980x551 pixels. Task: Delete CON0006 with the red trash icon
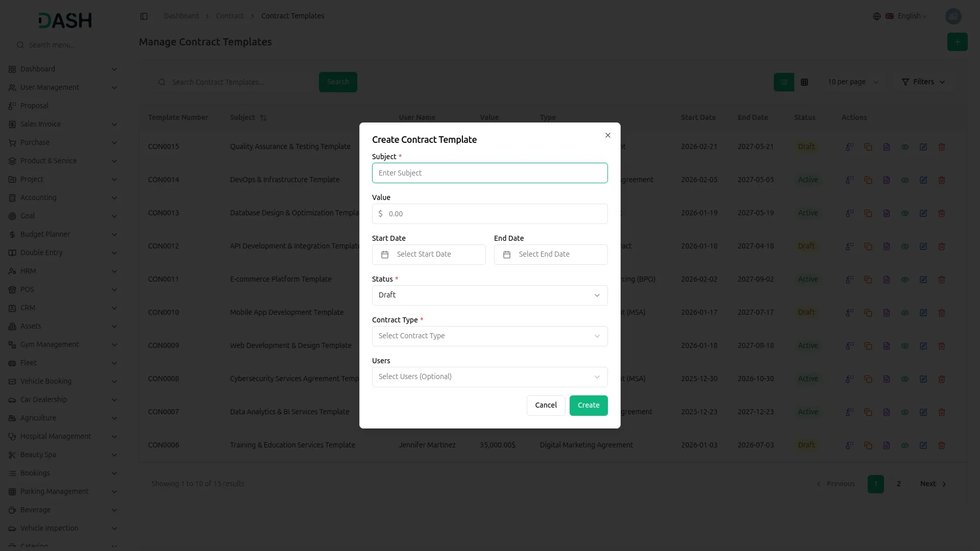point(942,445)
